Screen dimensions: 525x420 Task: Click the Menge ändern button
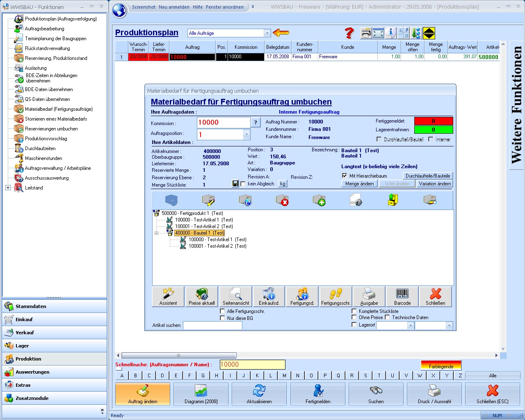(359, 184)
